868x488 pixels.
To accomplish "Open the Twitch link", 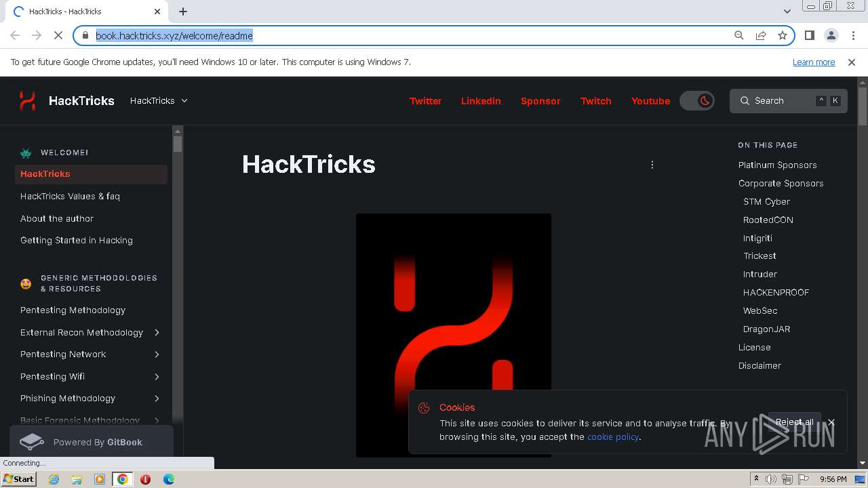I will [596, 101].
